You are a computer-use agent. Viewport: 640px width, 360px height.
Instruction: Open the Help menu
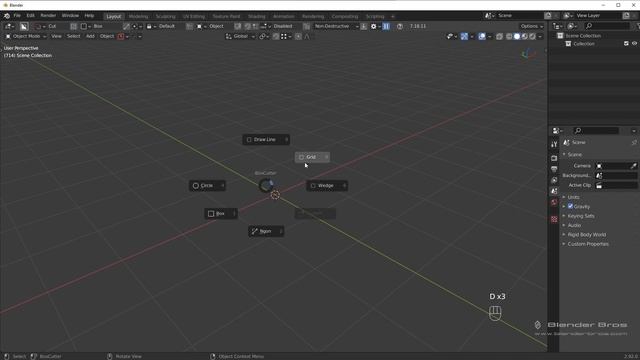[x=89, y=16]
